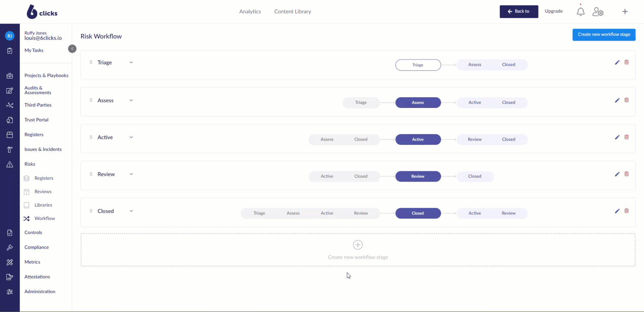This screenshot has width=644, height=312.
Task: Expand the Active stage chevron
Action: point(131,138)
